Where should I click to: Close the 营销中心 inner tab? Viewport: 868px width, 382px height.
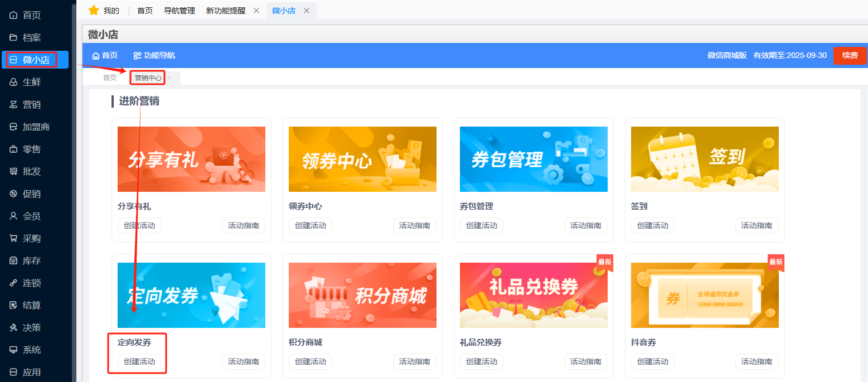coord(170,78)
